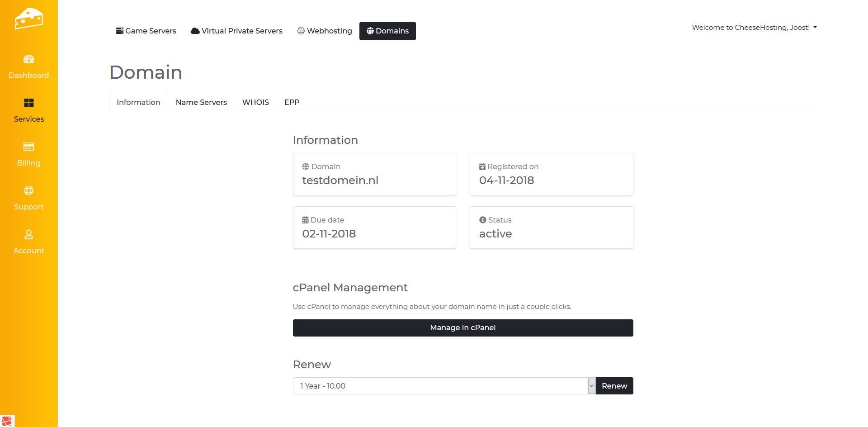The image size is (868, 427).
Task: Open the Account user icon
Action: tap(28, 235)
